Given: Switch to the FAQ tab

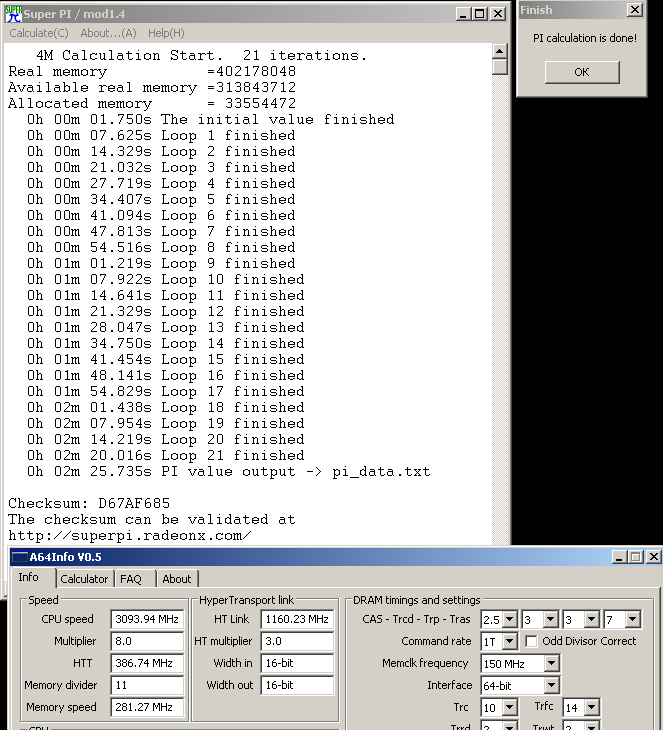Looking at the screenshot, I should (131, 578).
